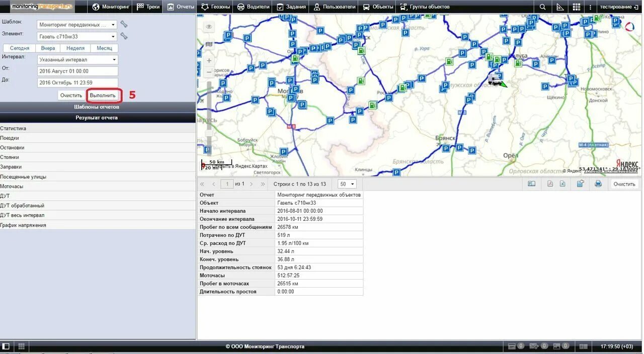Click the До date input field

click(x=77, y=82)
